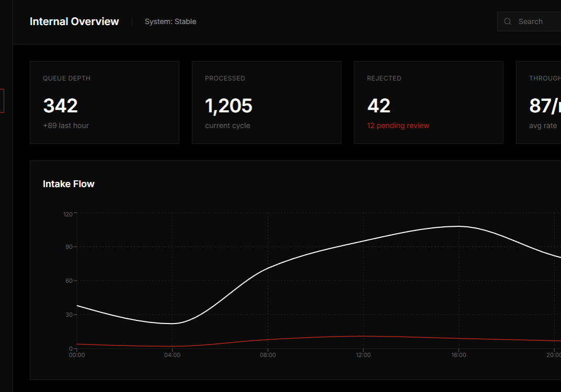Click the 08:00 x-axis label

[268, 355]
